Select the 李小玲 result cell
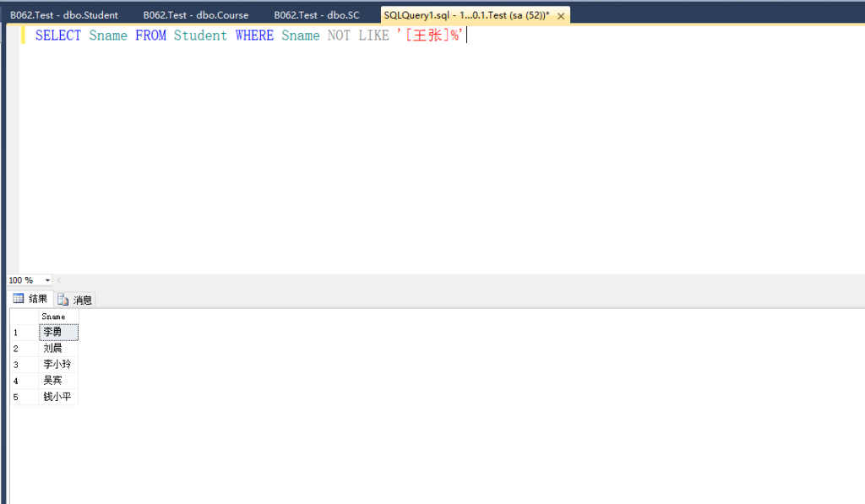Screen dimensions: 865x504 tap(58, 364)
